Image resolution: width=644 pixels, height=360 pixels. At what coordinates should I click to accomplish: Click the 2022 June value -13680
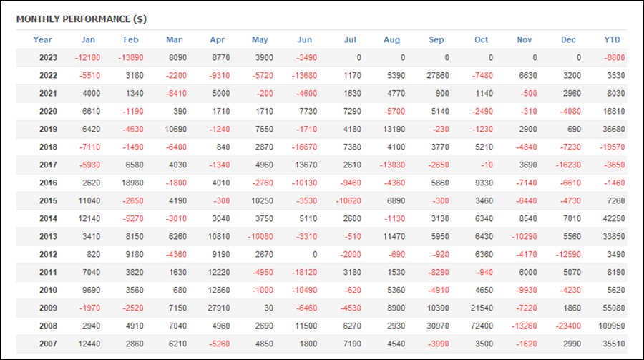304,76
